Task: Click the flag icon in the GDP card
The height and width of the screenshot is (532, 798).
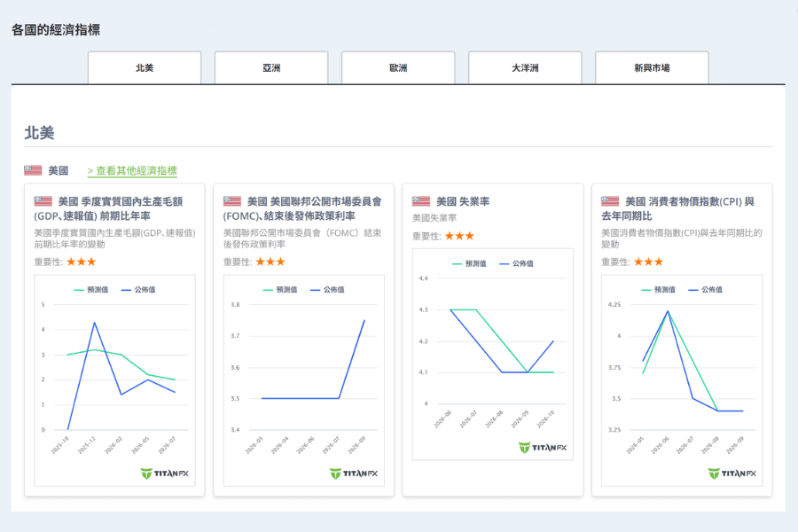Action: coord(43,201)
